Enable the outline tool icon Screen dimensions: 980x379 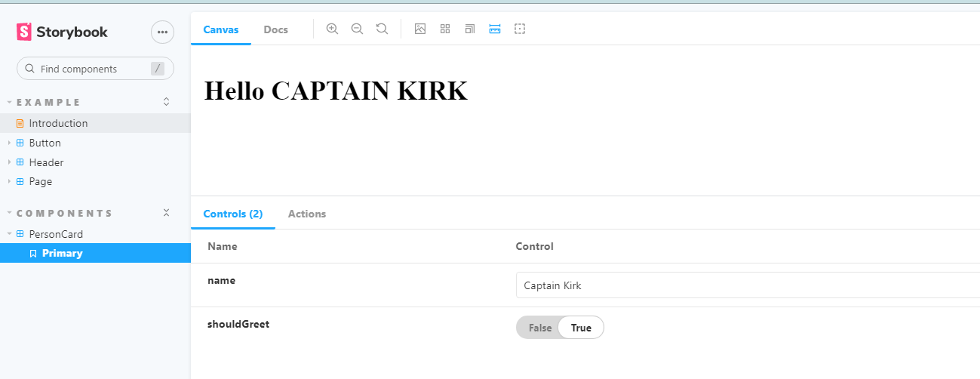click(520, 29)
